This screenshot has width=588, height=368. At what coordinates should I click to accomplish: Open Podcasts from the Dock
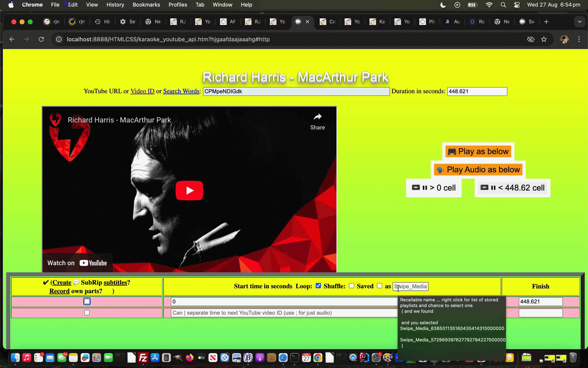click(260, 358)
